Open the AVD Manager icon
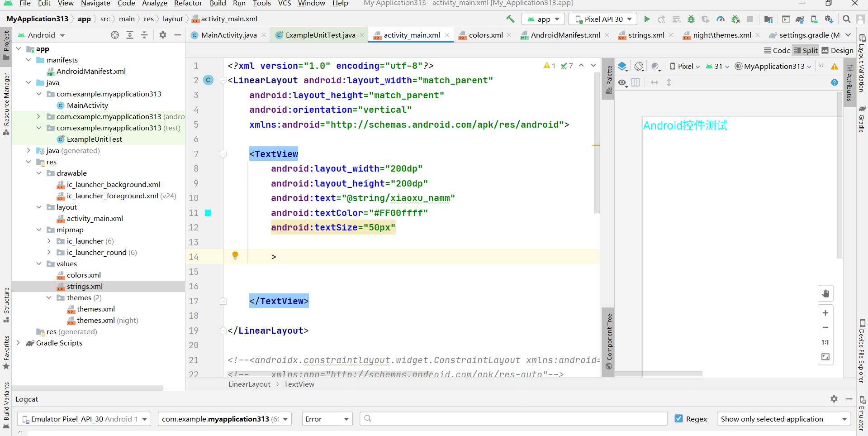The height and width of the screenshot is (436, 868). point(814,19)
